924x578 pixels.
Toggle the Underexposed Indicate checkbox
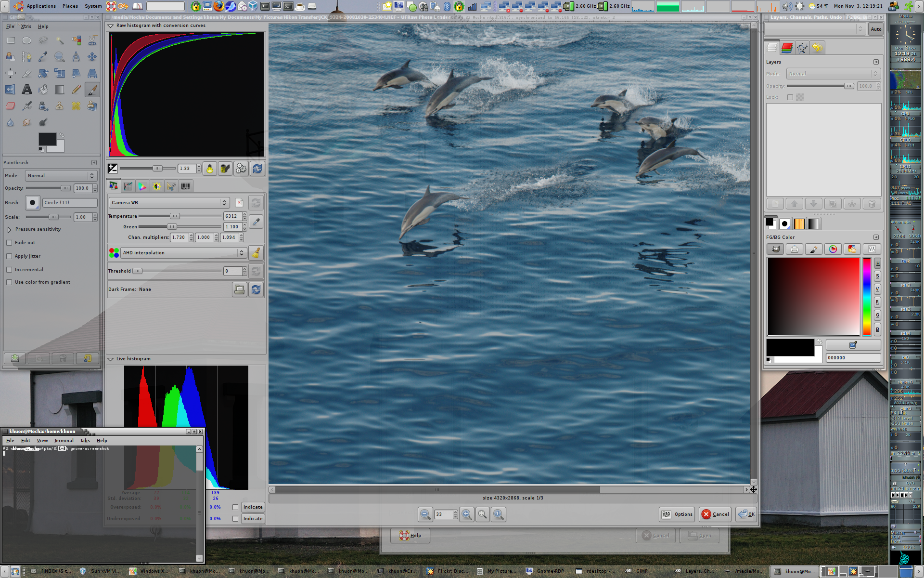pos(235,519)
